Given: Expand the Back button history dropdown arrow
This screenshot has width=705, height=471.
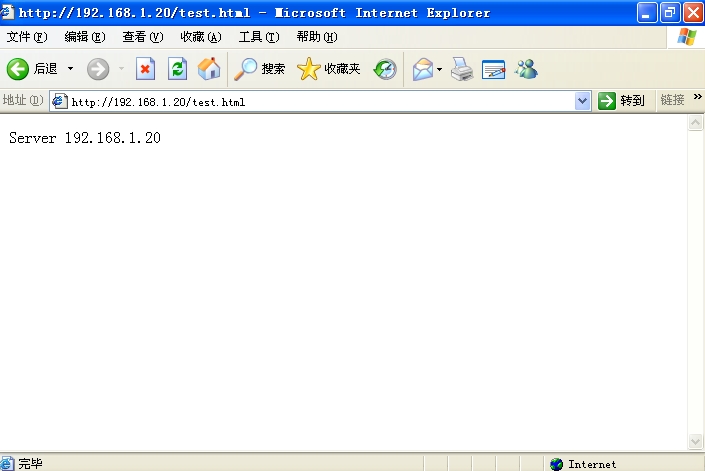Looking at the screenshot, I should coord(70,69).
